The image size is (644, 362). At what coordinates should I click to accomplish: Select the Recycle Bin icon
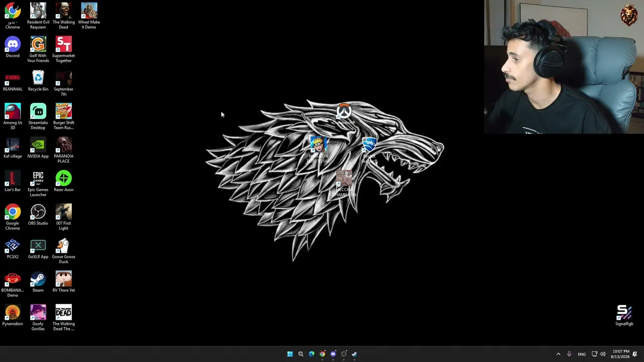click(x=38, y=81)
